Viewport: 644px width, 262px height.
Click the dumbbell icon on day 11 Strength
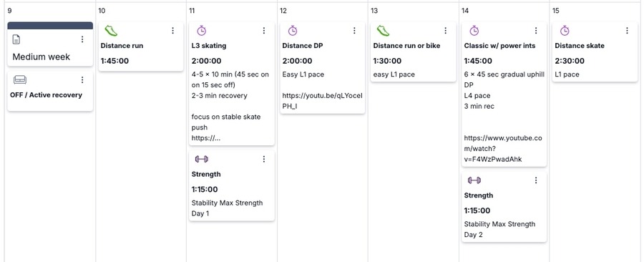pyautogui.click(x=201, y=159)
